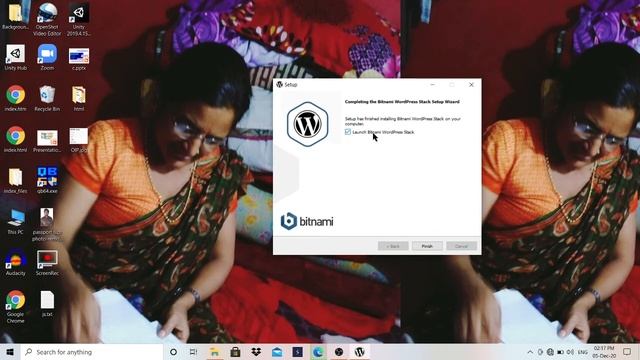Select the index.htm Chrome file icon
The width and height of the screenshot is (640, 360).
pyautogui.click(x=16, y=98)
